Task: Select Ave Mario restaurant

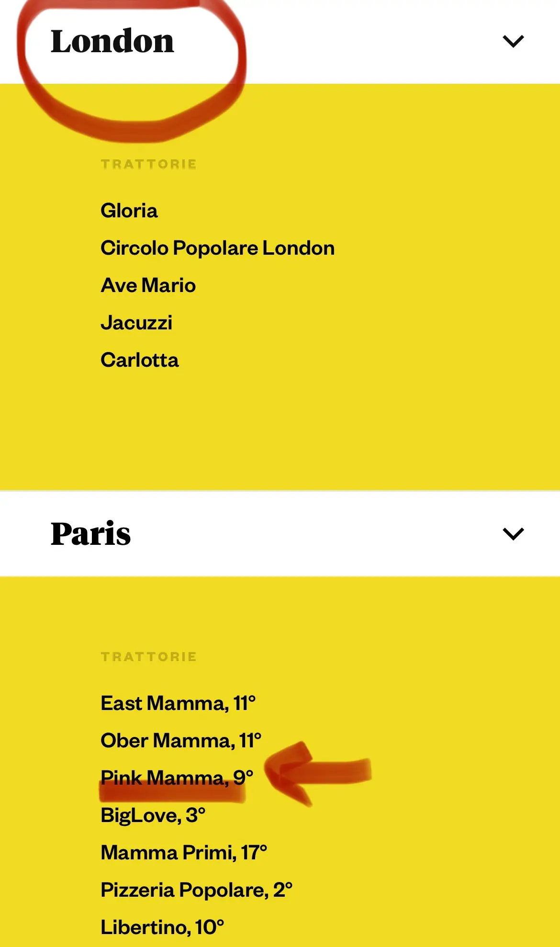Action: click(148, 285)
